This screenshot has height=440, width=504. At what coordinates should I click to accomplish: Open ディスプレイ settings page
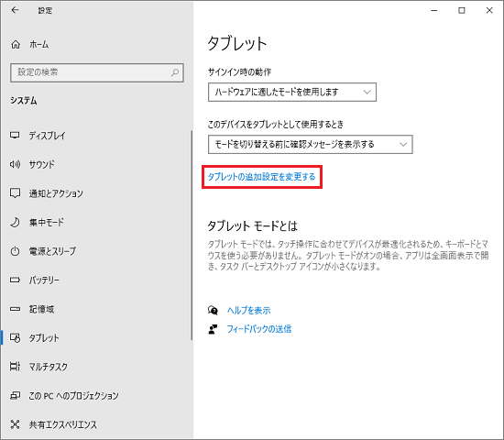(x=48, y=136)
